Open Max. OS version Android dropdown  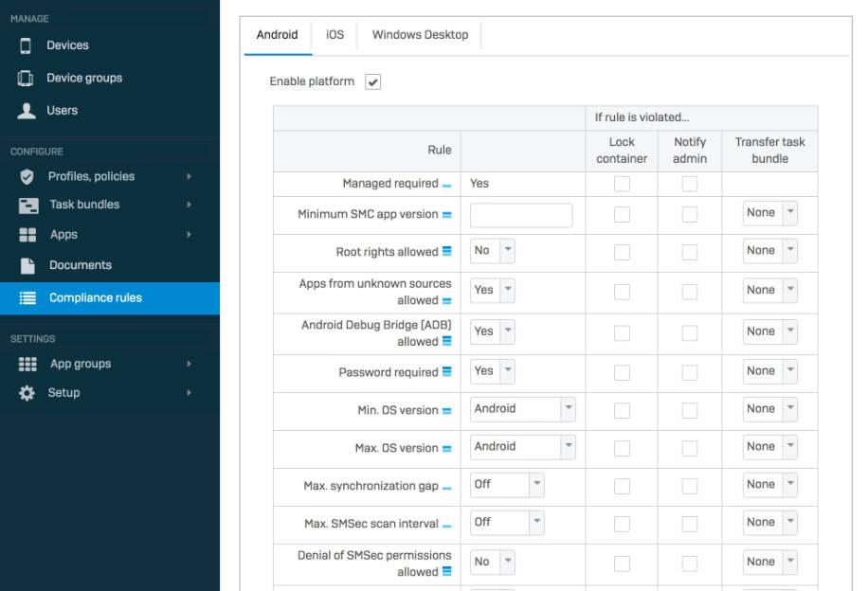(x=522, y=447)
